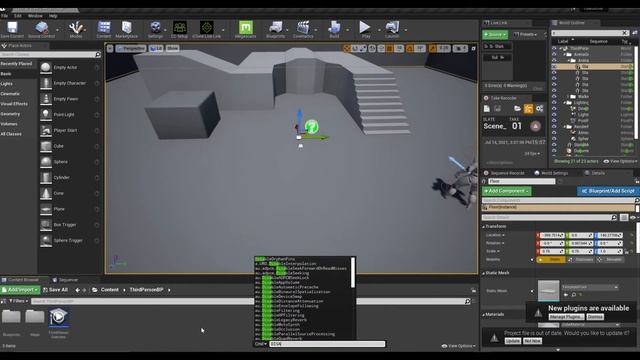This screenshot has width=640, height=360.
Task: Click Not Now on project update prompt
Action: (533, 341)
